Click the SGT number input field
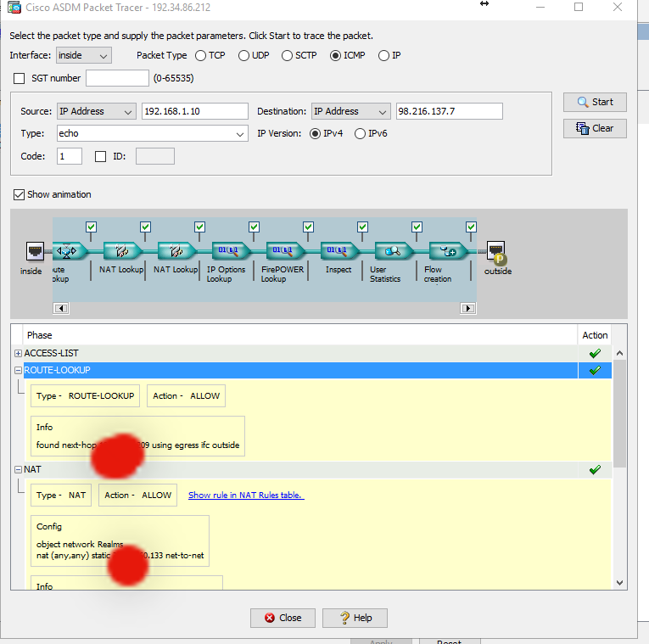The width and height of the screenshot is (649, 644). coord(118,78)
